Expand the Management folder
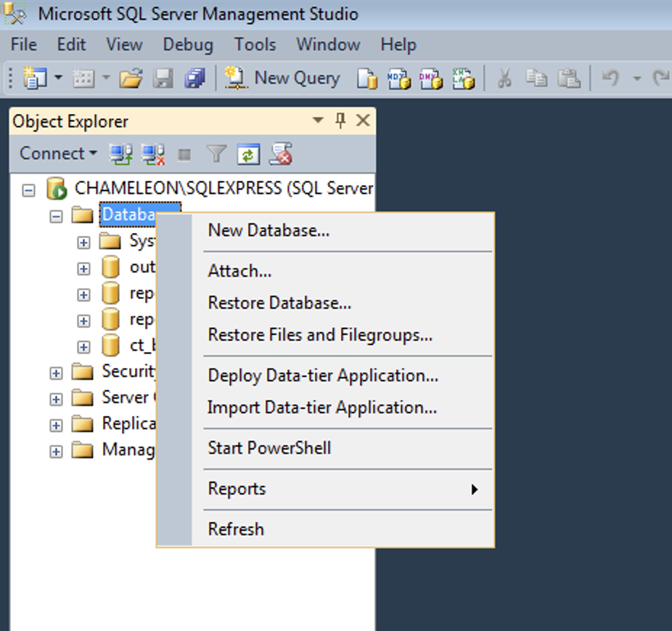The image size is (672, 631). (x=56, y=452)
